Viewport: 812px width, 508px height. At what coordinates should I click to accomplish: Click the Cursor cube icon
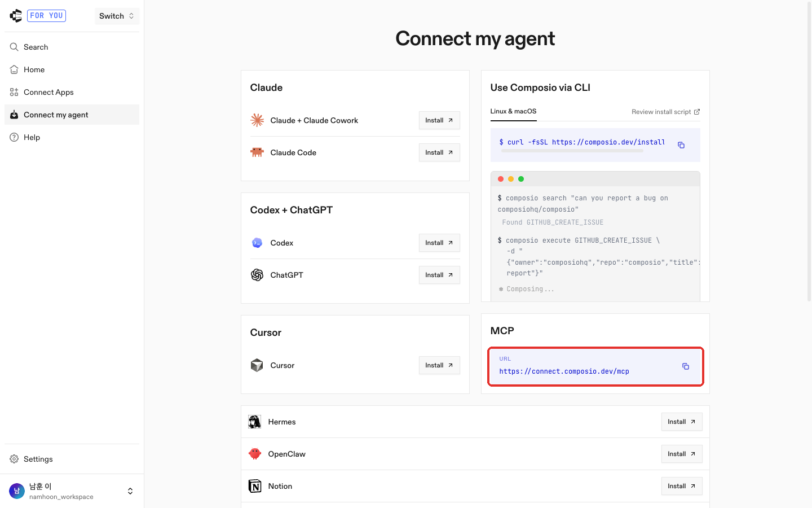pos(257,365)
